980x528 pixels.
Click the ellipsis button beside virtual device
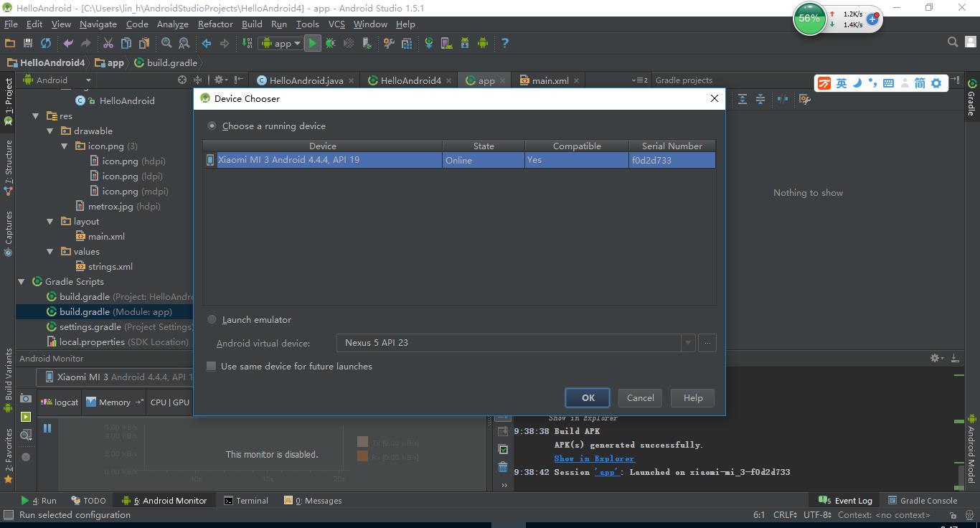pyautogui.click(x=707, y=343)
